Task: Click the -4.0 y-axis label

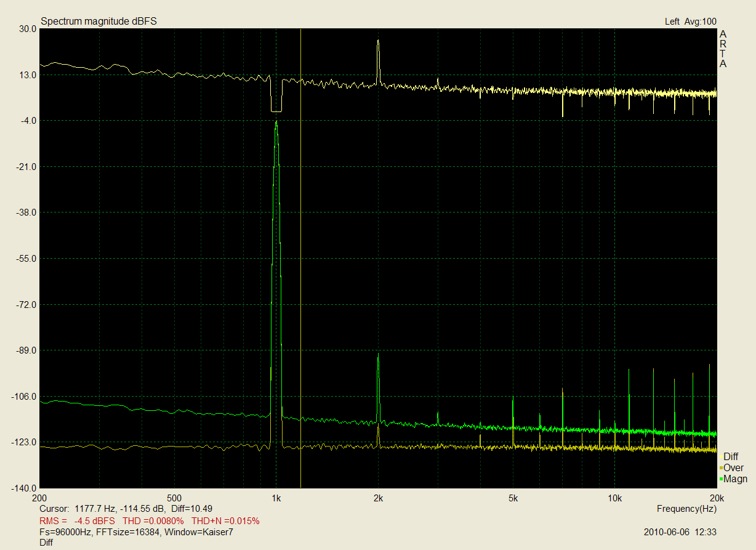Action: 29,121
